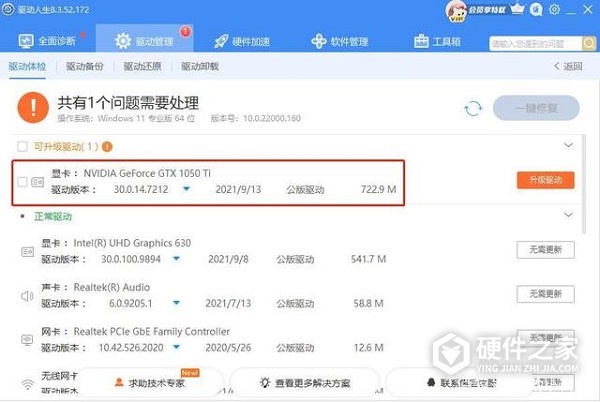Open the 全面诊断 tab

(47, 41)
